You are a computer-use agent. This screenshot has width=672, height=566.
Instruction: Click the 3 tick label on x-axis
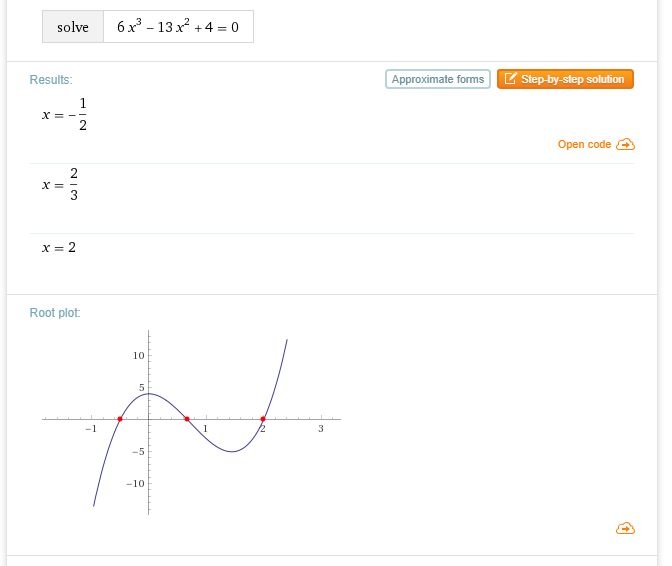tap(321, 429)
